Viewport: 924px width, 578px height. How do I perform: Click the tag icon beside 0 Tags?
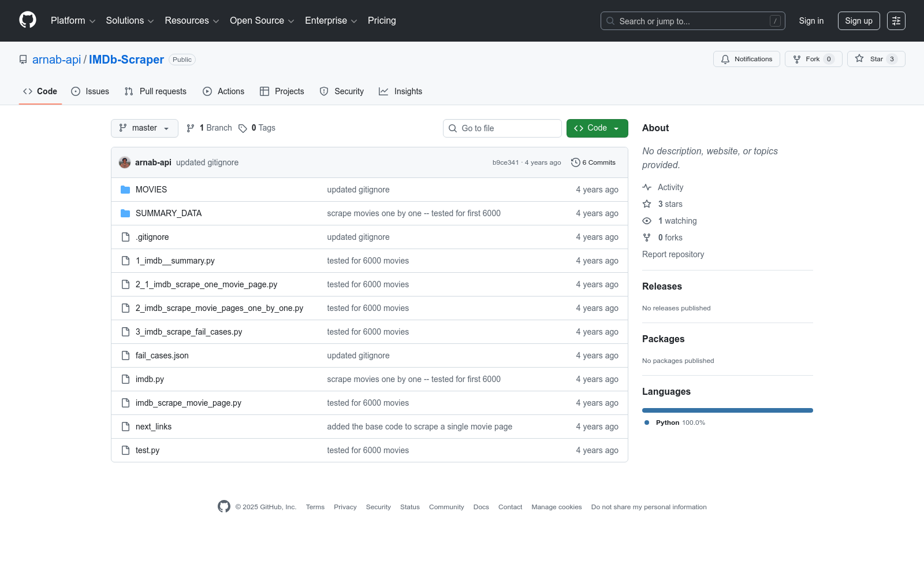coord(243,128)
